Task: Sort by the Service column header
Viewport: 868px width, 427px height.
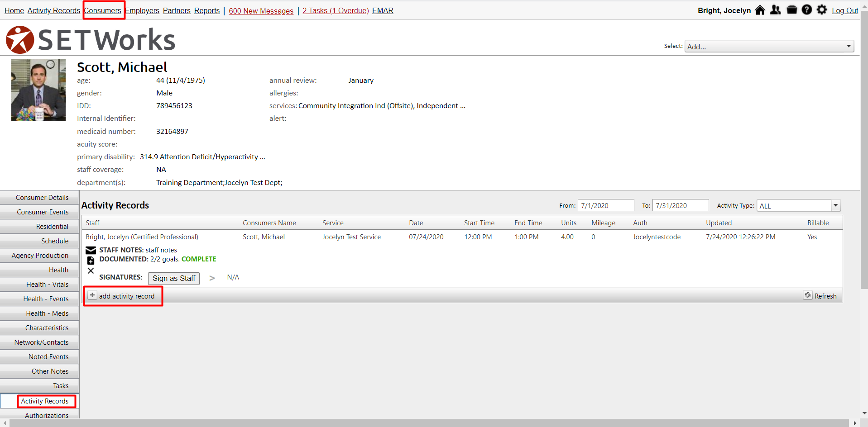Action: pyautogui.click(x=333, y=223)
